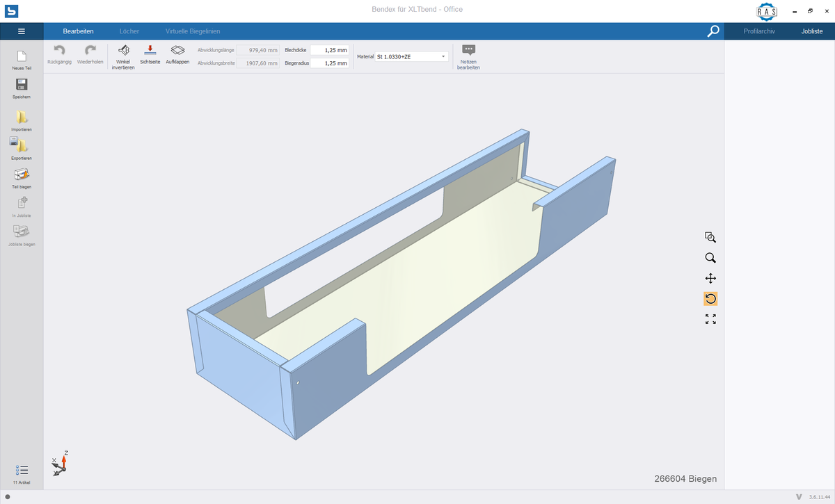Save the part with Speichern icon
The width and height of the screenshot is (835, 504).
coord(22,85)
